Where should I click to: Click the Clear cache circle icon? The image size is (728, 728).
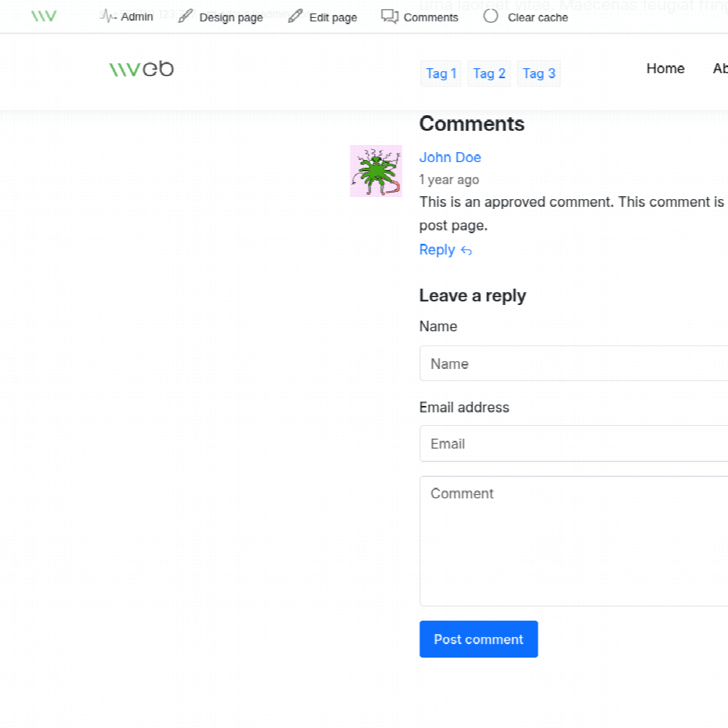[x=491, y=16]
